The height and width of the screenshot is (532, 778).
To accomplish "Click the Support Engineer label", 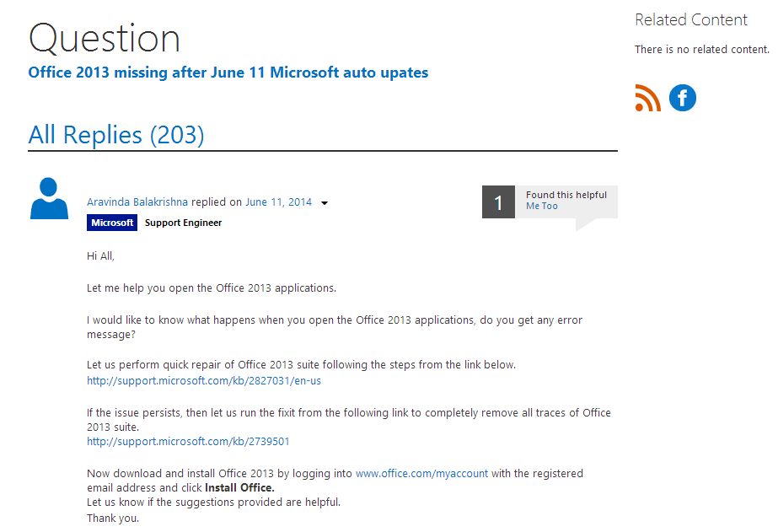I will pos(183,223).
